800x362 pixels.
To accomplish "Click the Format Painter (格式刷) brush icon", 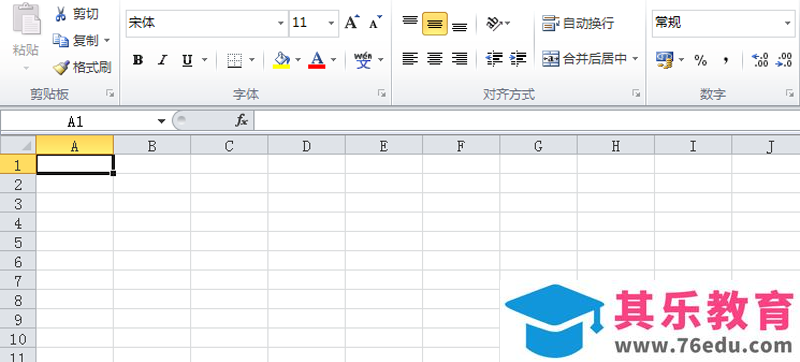I will pos(61,67).
